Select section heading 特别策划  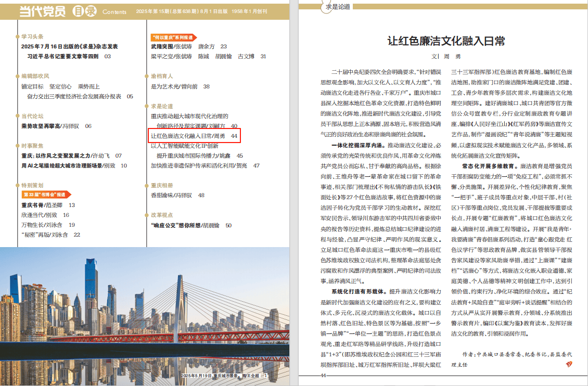tap(32, 186)
